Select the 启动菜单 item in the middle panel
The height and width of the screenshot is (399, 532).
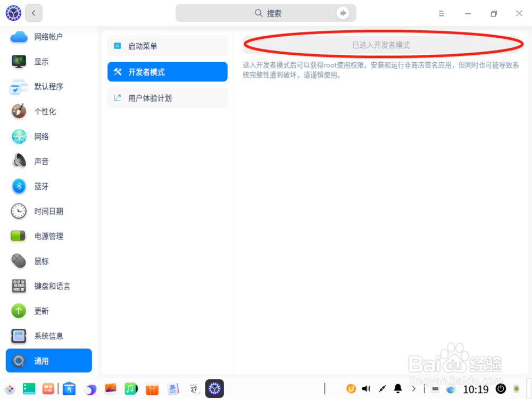click(x=167, y=46)
